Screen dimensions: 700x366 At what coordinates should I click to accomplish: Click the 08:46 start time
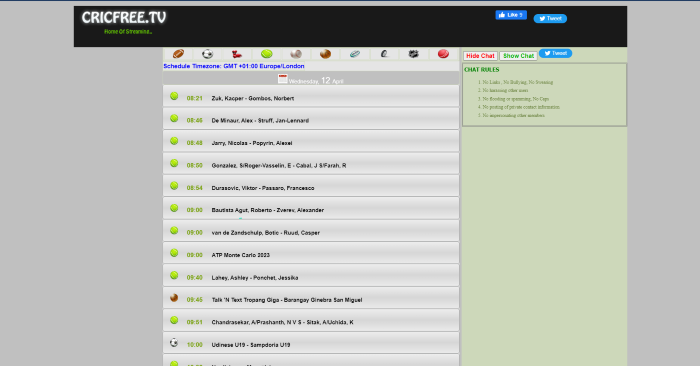[195, 121]
